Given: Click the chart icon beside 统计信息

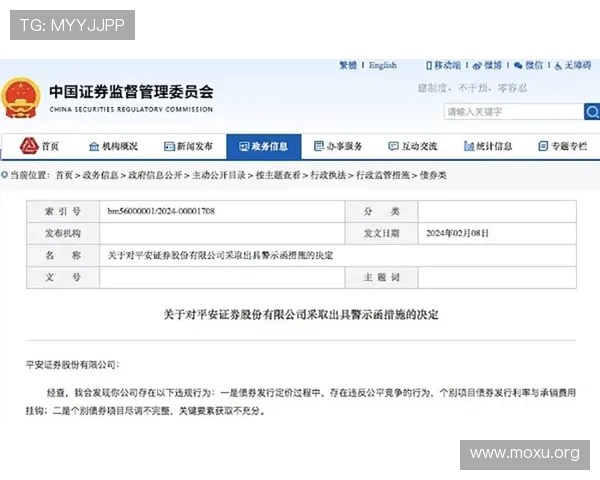Looking at the screenshot, I should click(469, 146).
